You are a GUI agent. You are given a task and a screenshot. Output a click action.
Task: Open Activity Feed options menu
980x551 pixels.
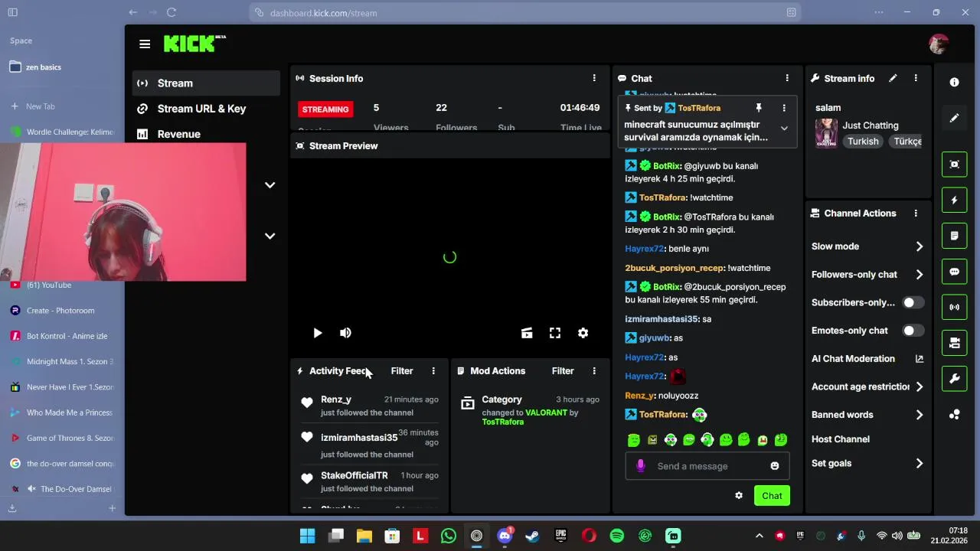coord(433,371)
